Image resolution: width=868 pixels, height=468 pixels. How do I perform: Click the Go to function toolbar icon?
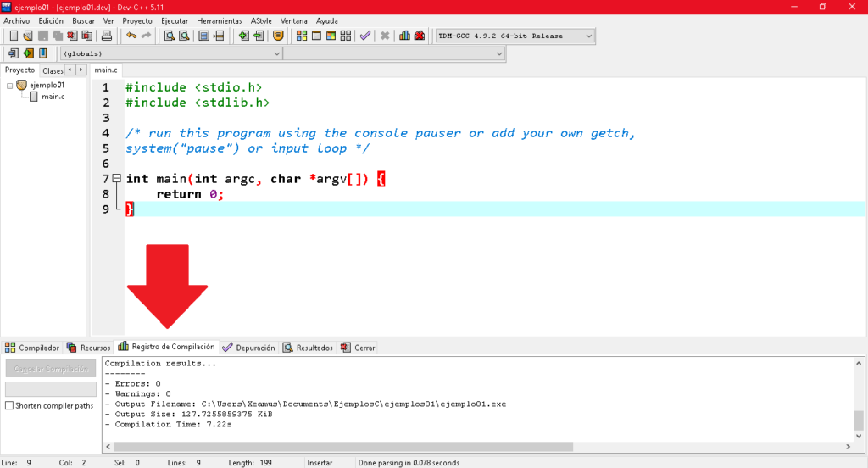click(203, 36)
